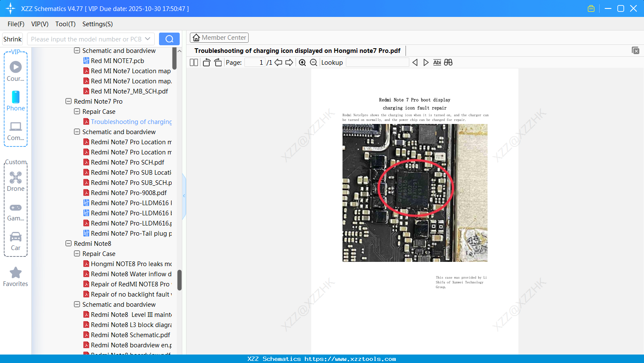Viewport: 644px width, 363px height.
Task: Click the Shrink button
Action: point(13,39)
